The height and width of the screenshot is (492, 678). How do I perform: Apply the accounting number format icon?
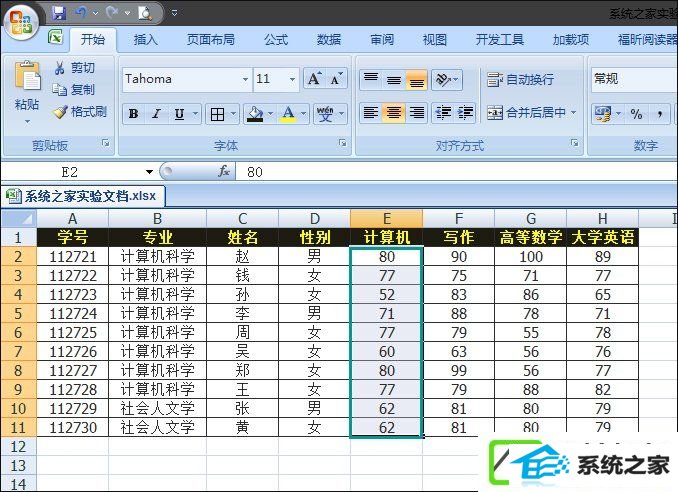click(x=603, y=114)
